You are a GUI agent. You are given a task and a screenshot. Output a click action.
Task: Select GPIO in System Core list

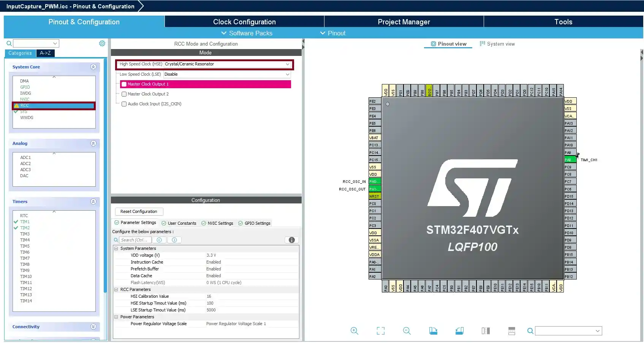pos(25,87)
